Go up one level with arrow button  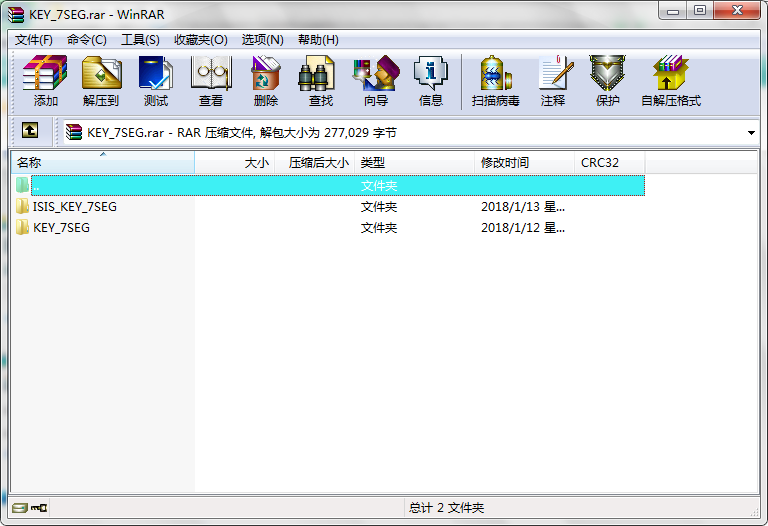[x=30, y=130]
